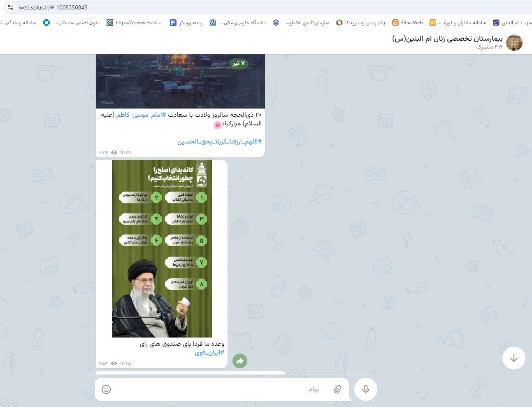This screenshot has height=407, width=532.
Task: Open the پیام رسان وب روبیکا bookmark
Action: tap(360, 23)
